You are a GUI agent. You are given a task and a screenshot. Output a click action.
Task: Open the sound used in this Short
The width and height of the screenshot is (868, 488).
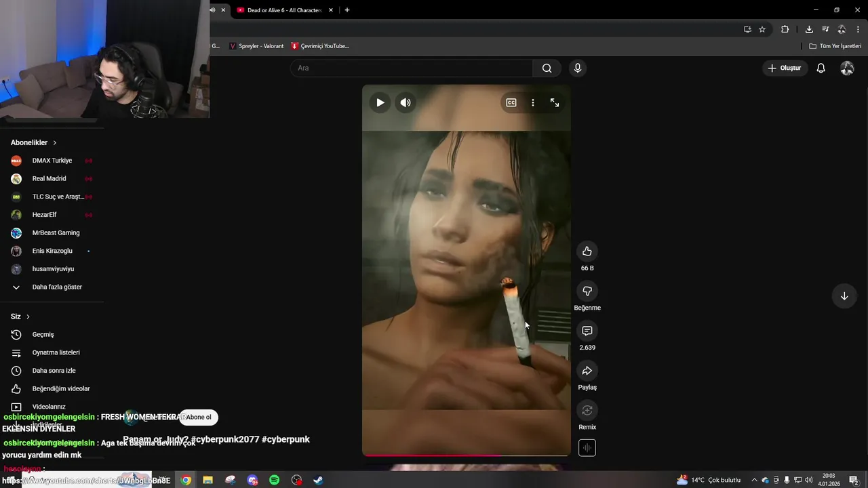(x=587, y=448)
